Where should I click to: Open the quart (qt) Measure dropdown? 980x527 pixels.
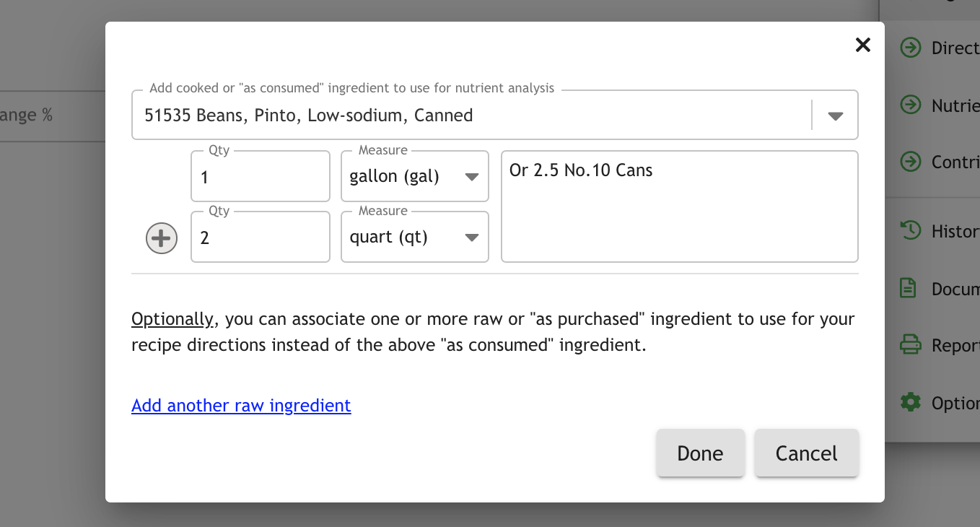pos(414,238)
